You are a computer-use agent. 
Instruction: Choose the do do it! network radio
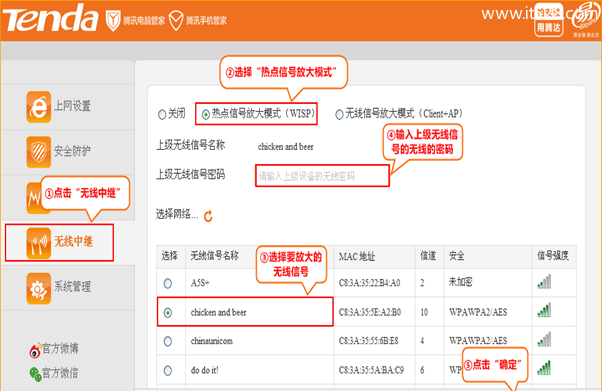168,371
